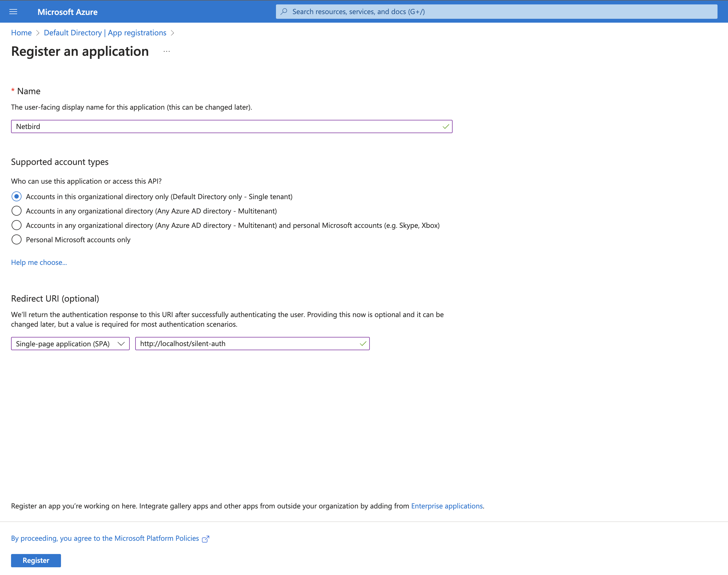
Task: Select Accounts in any organizational directory Multitenant
Action: pyautogui.click(x=16, y=211)
